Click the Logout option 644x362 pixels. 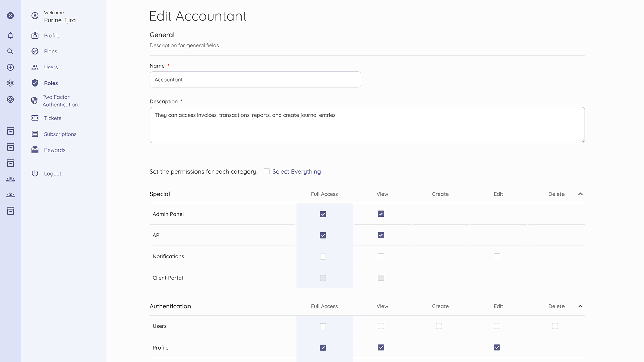point(52,173)
